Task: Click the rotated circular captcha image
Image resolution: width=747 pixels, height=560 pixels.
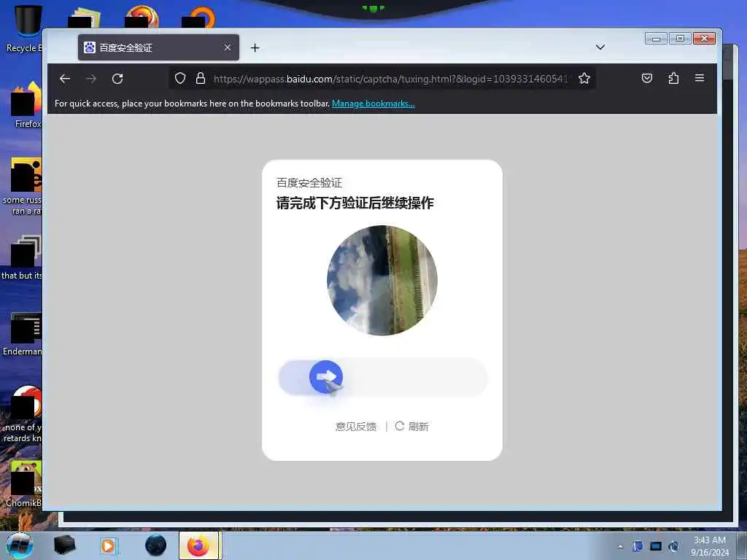Action: [382, 281]
